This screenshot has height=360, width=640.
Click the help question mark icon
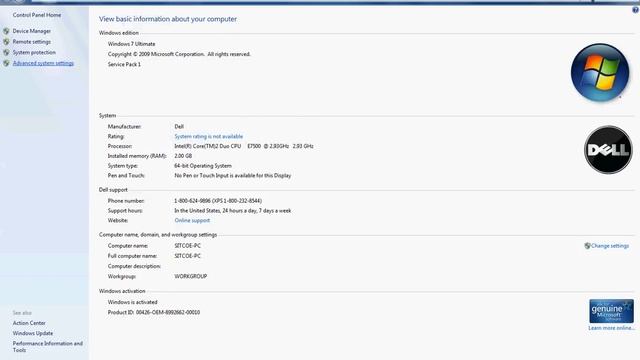point(636,10)
